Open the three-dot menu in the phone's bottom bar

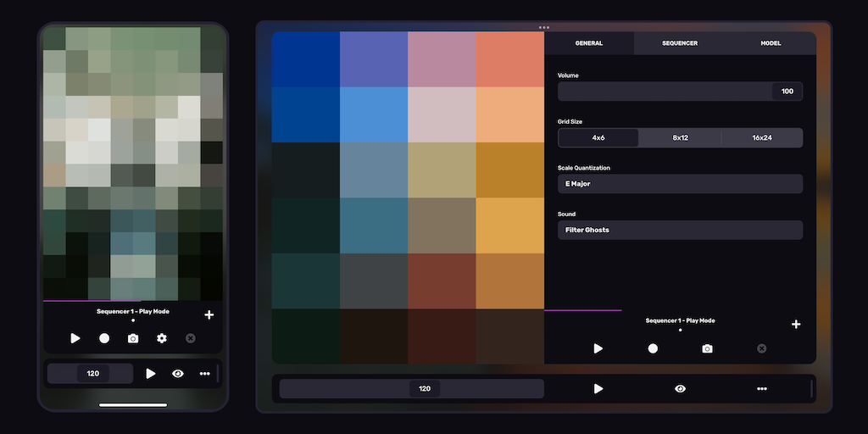(205, 374)
